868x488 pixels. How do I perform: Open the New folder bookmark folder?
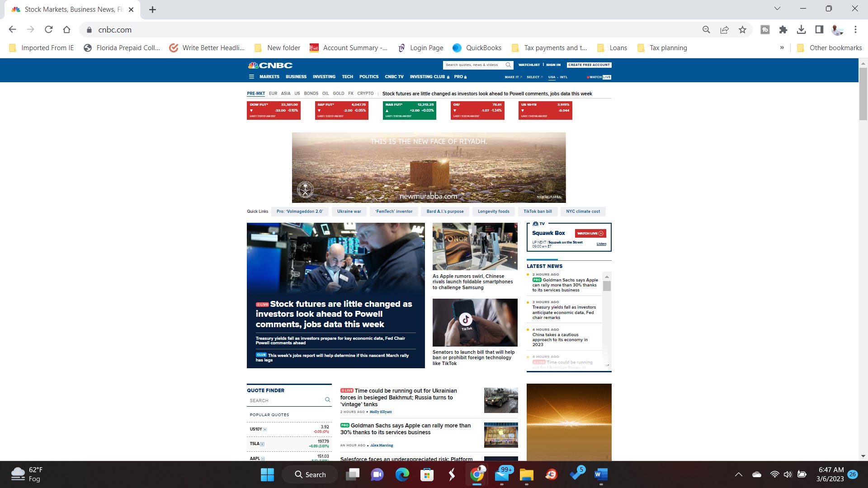(x=278, y=47)
